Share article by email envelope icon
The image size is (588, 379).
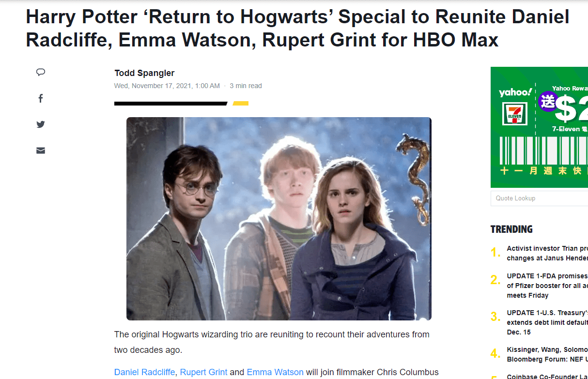click(41, 151)
